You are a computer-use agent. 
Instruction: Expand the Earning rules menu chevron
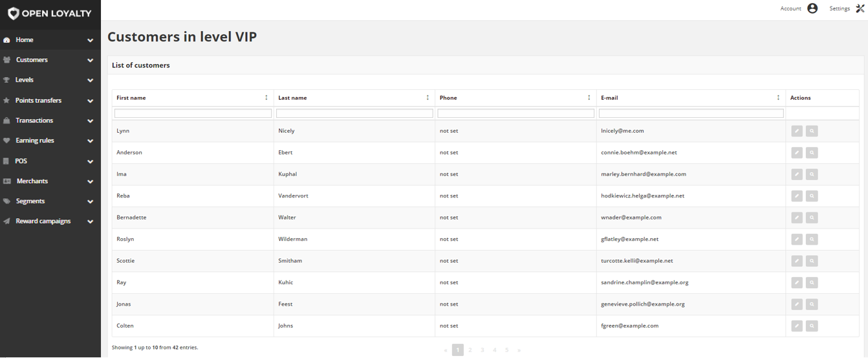(90, 140)
